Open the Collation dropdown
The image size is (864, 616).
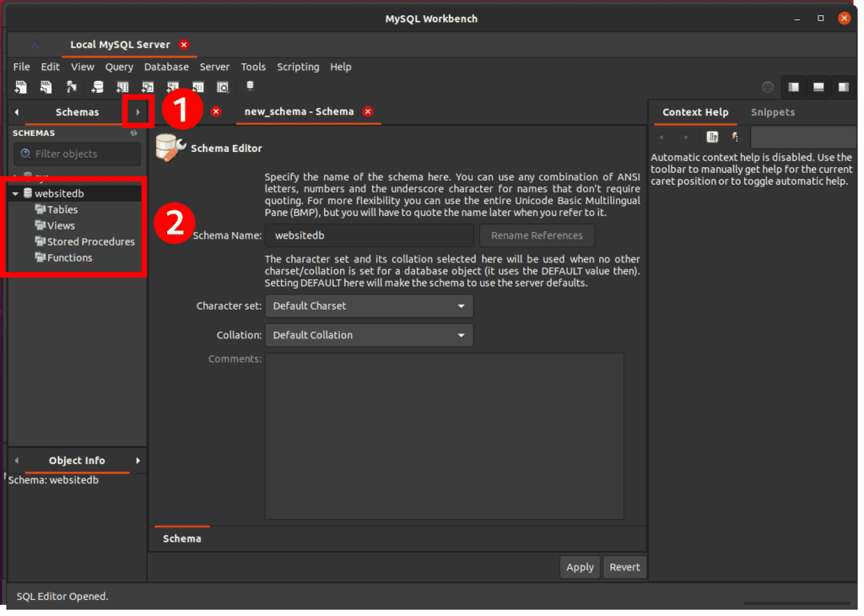[369, 335]
